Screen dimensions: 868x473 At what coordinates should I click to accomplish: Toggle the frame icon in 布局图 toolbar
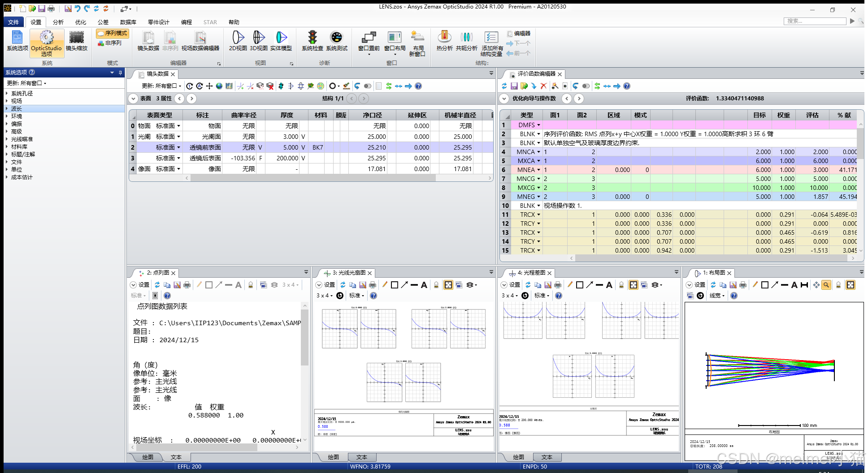pos(851,285)
